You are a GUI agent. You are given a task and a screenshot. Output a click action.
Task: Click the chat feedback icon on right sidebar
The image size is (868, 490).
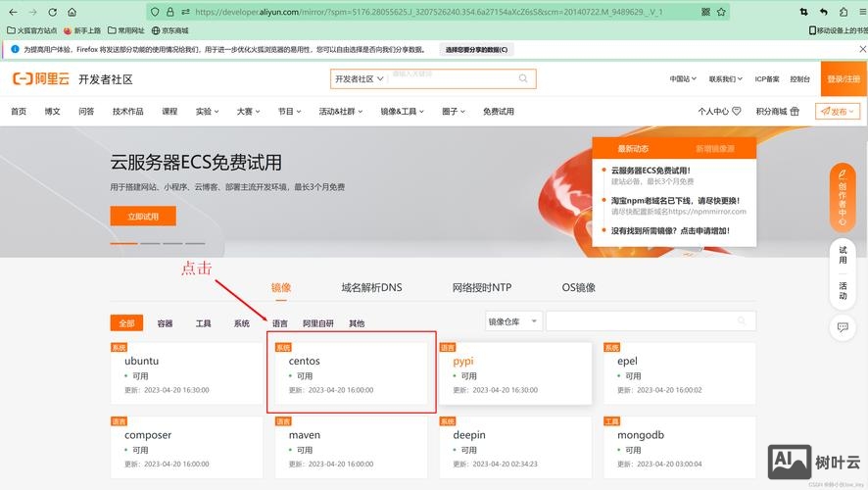[843, 327]
